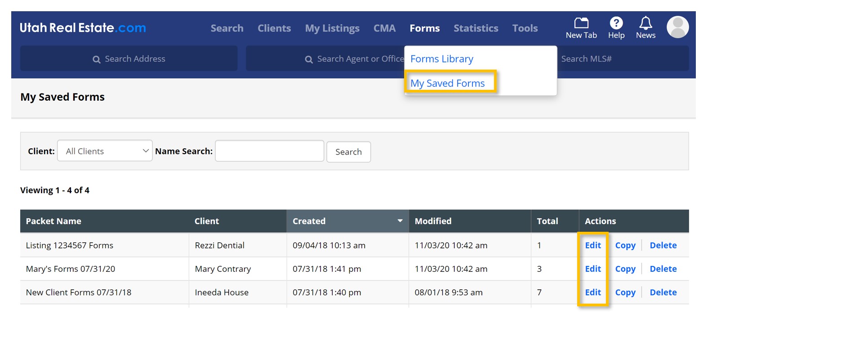Screen dimensions: 868x349
Task: Expand the All Clients dropdown
Action: (105, 151)
